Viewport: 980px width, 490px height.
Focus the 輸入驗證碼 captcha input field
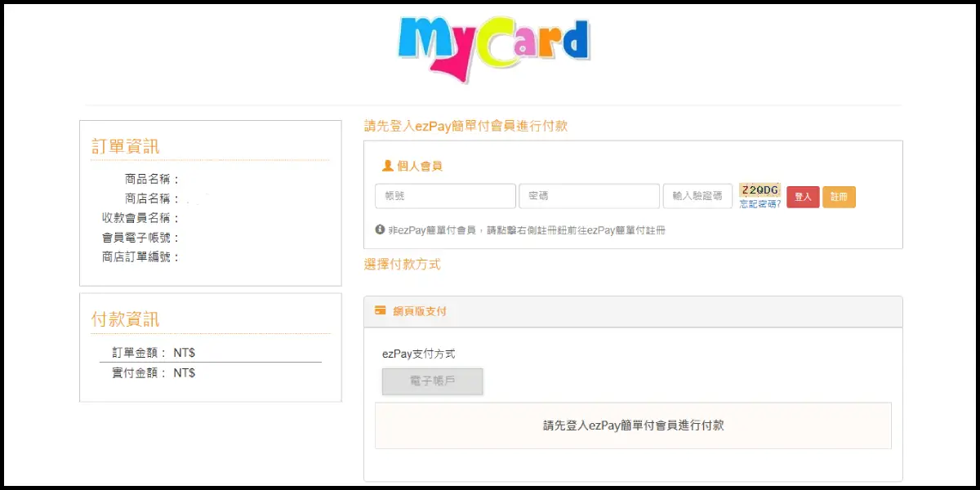click(x=697, y=196)
